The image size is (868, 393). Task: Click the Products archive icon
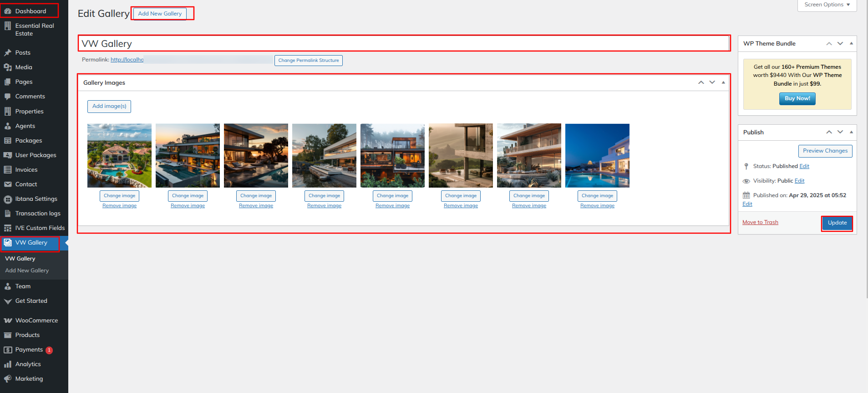8,335
